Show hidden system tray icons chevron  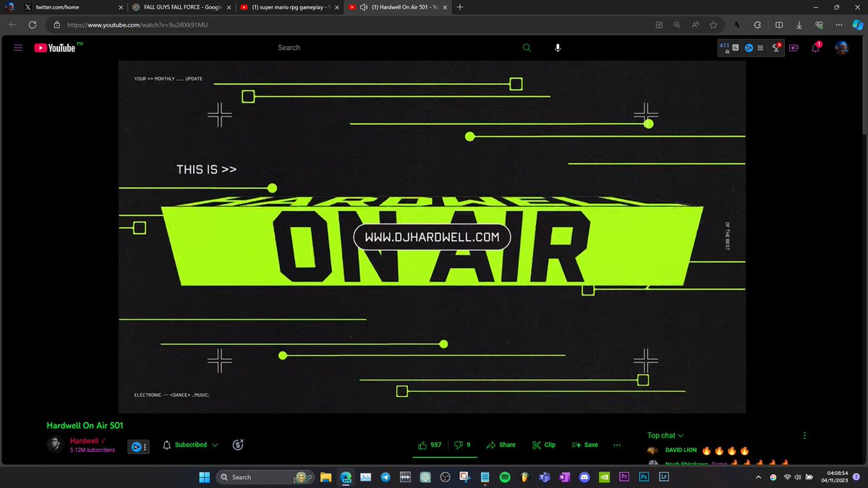pyautogui.click(x=758, y=477)
